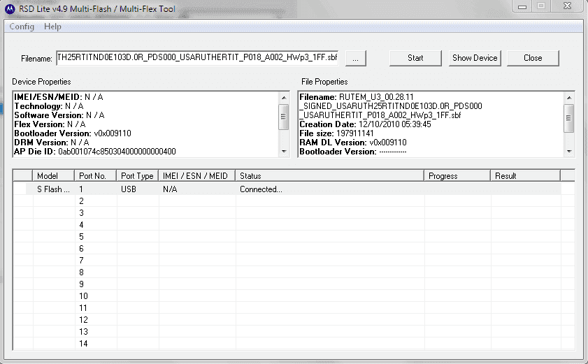Sort by the Port No. column header
588x364 pixels.
tap(95, 176)
